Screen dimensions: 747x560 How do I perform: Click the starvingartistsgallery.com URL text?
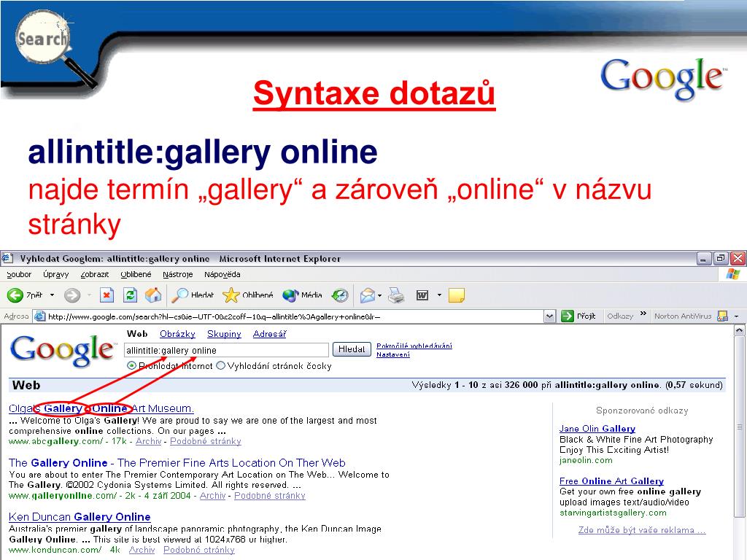coord(613,513)
